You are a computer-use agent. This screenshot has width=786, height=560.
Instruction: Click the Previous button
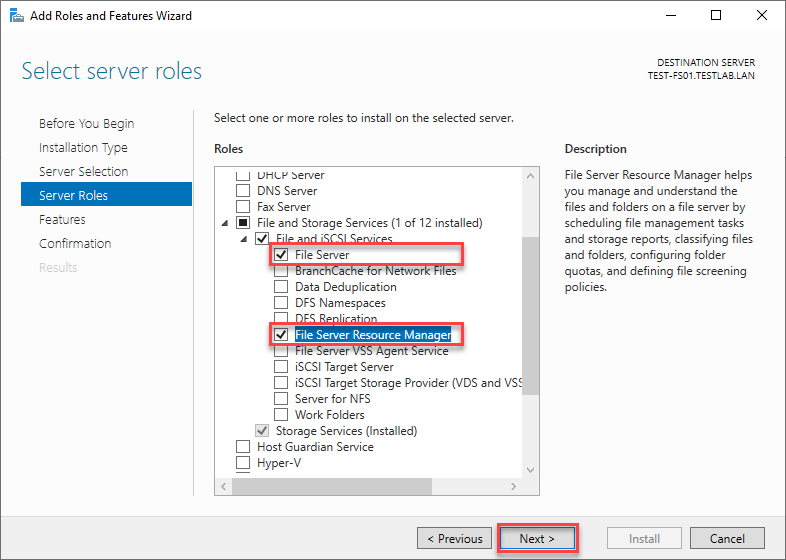(454, 538)
